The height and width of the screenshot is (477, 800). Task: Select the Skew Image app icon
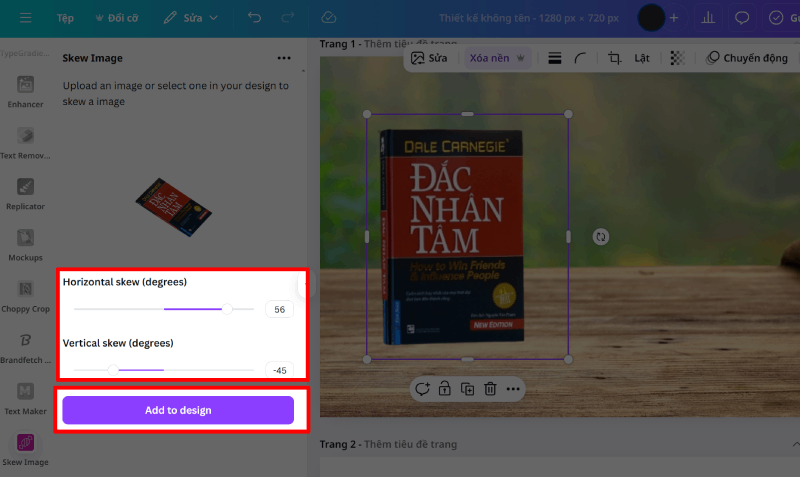pos(25,442)
